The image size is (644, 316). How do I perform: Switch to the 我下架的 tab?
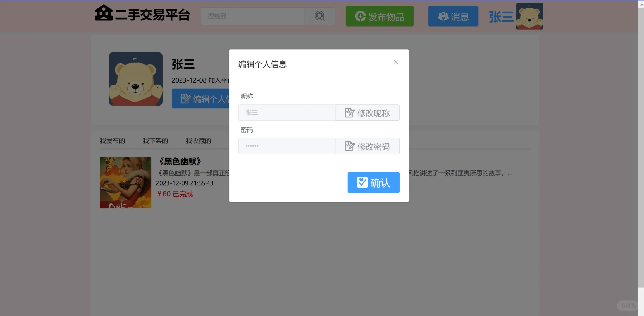155,141
